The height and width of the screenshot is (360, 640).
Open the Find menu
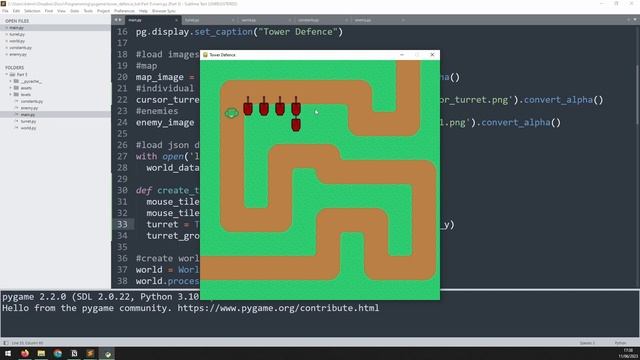coord(49,11)
